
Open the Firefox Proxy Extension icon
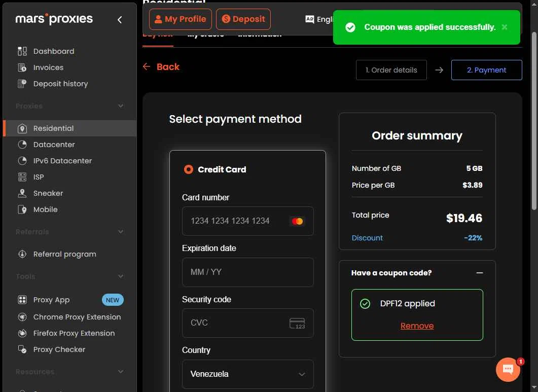pos(22,333)
